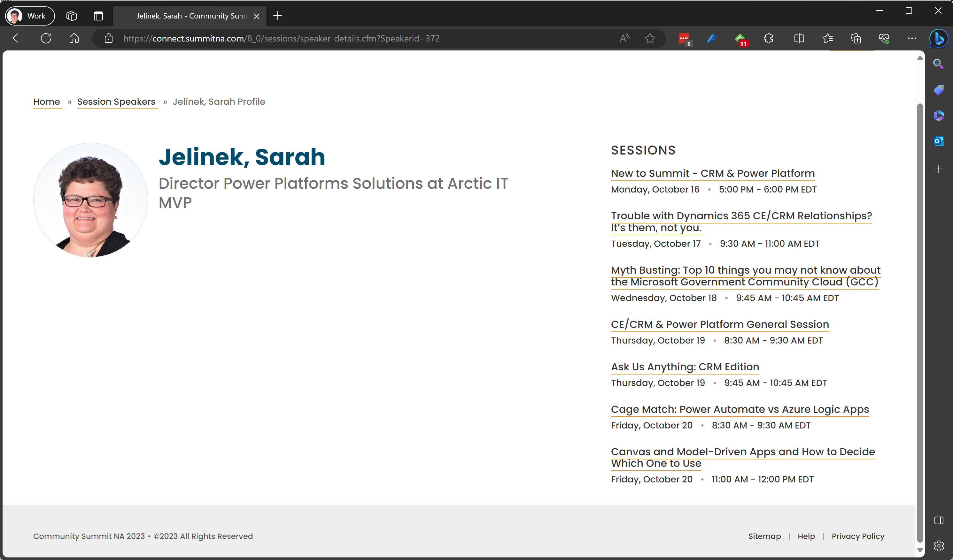
Task: Toggle the vertical tabs button
Action: [x=98, y=16]
